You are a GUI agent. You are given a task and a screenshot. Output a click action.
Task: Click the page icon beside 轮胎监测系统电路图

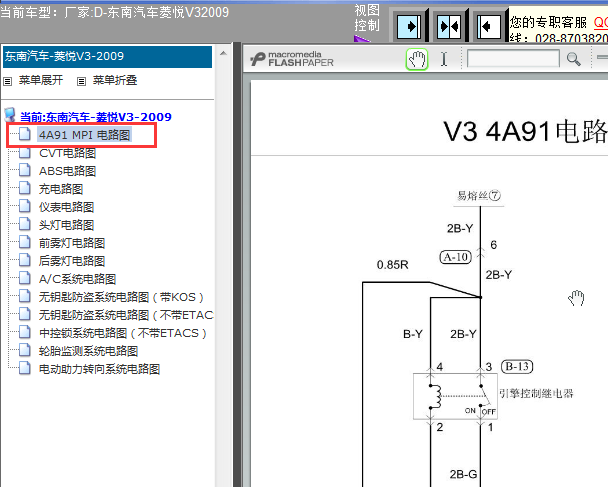[x=25, y=350]
